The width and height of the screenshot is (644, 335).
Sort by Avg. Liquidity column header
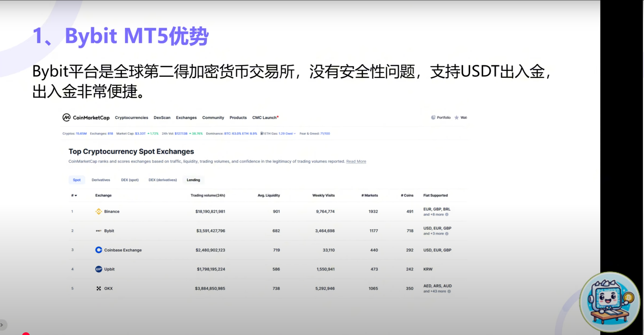[x=269, y=195]
